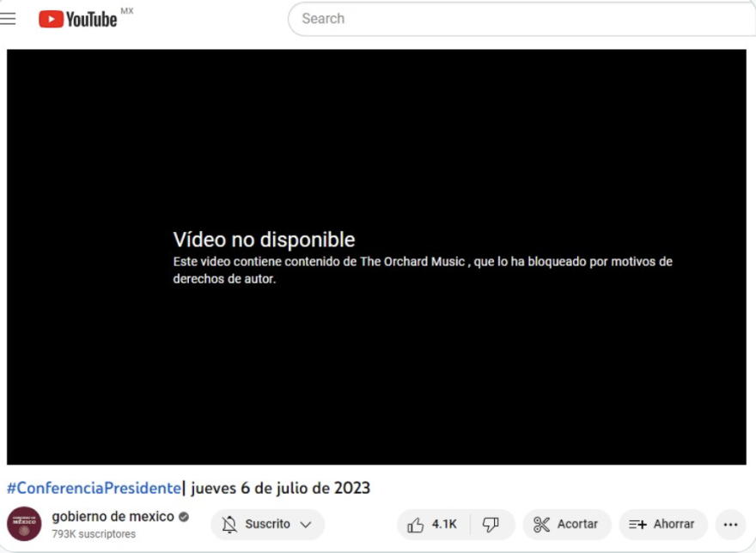Viewport: 756px width, 553px height.
Task: Save the video using Ahorrar
Action: [661, 524]
